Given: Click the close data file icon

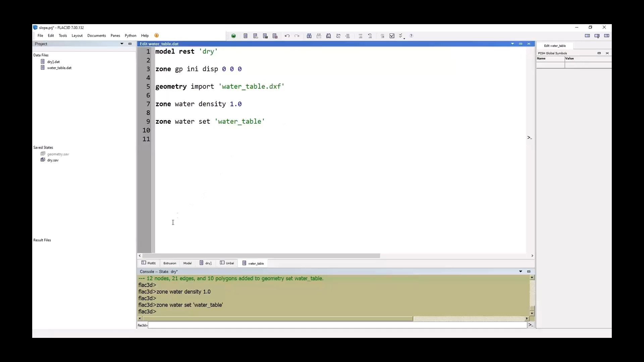Looking at the screenshot, I should [275, 36].
